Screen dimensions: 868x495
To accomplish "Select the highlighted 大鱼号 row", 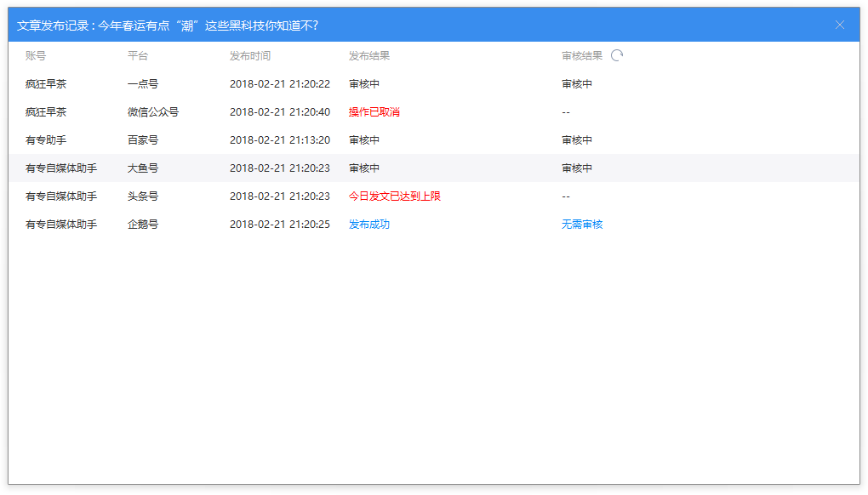I will 143,168.
